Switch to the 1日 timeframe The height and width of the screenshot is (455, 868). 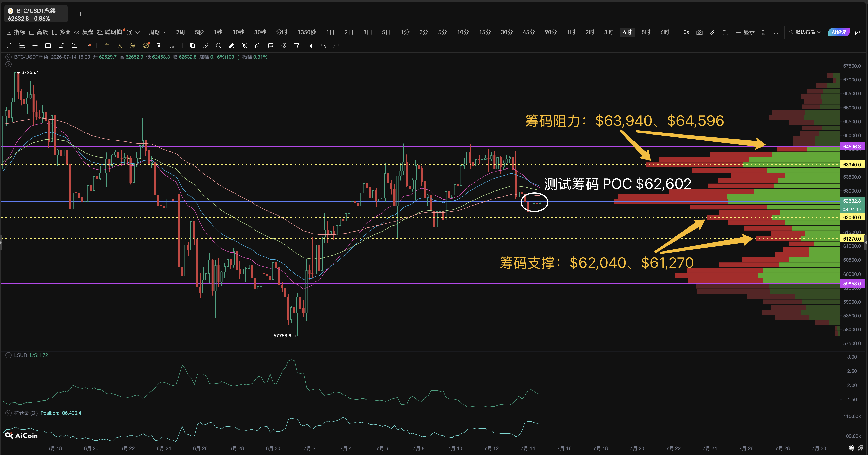[330, 32]
